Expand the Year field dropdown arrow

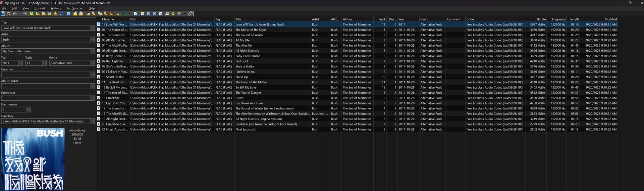(x=20, y=63)
